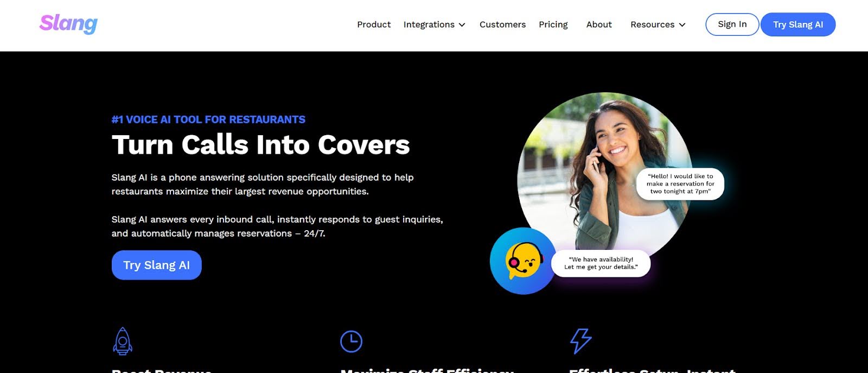Open the Integrations dropdown menu
The width and height of the screenshot is (868, 373).
(x=434, y=24)
